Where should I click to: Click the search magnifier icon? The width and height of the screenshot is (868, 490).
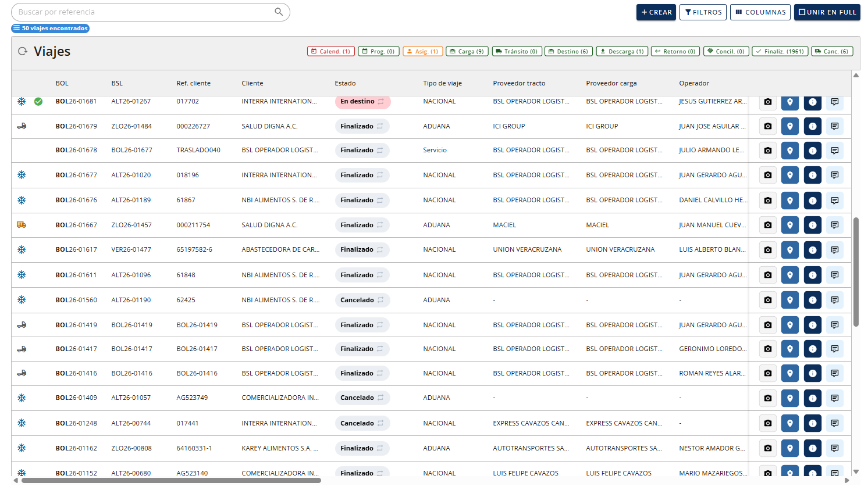click(279, 12)
